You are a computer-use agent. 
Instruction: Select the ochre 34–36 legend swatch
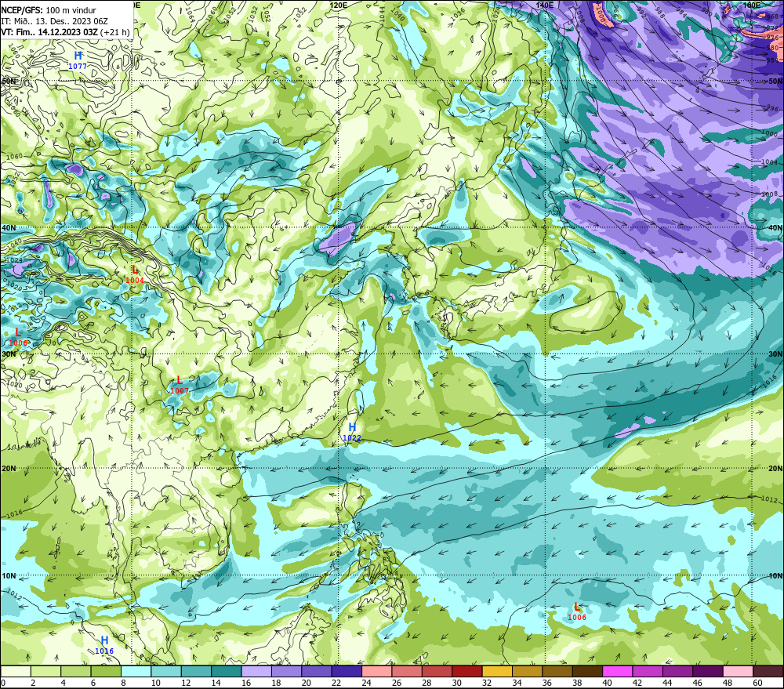[x=527, y=671]
